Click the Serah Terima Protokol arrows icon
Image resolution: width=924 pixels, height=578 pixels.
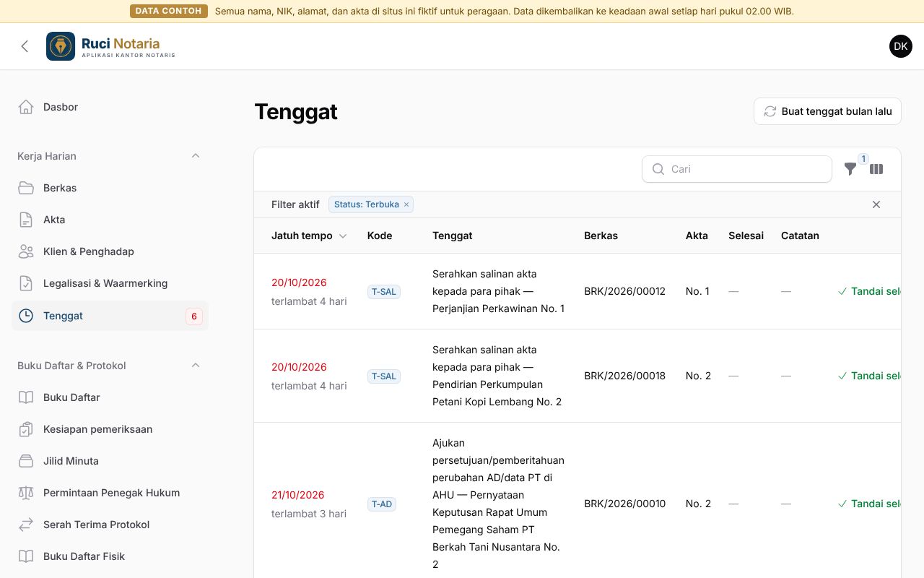click(x=26, y=525)
